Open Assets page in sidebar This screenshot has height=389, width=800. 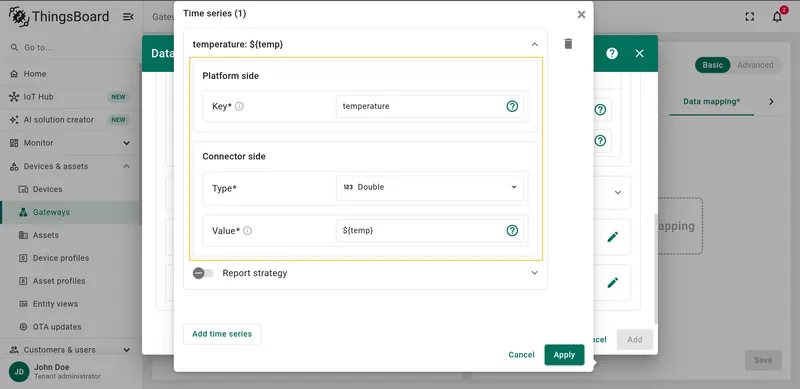point(70,235)
